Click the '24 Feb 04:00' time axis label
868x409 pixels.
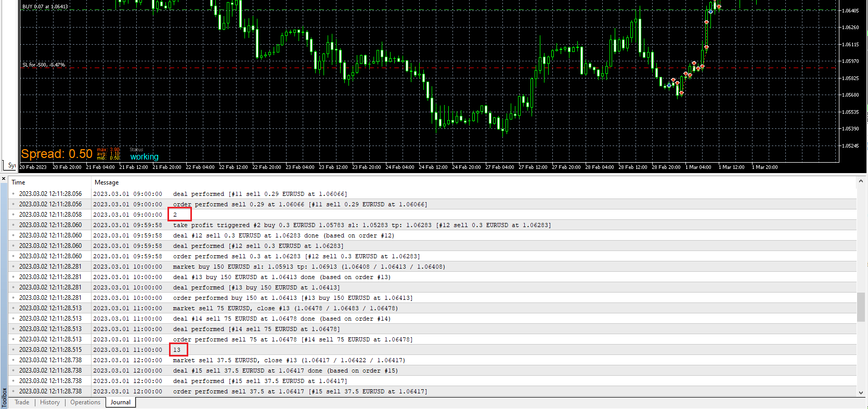click(400, 167)
